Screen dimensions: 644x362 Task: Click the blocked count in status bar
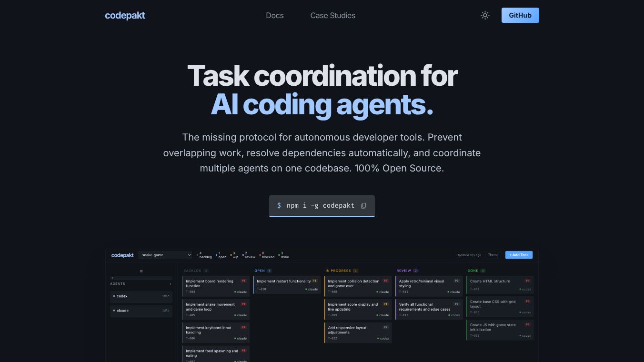(267, 255)
